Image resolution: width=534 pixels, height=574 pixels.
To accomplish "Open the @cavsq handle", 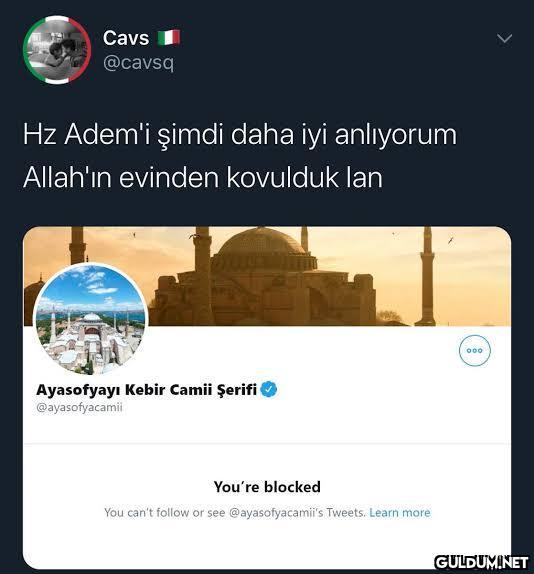I will (x=138, y=63).
